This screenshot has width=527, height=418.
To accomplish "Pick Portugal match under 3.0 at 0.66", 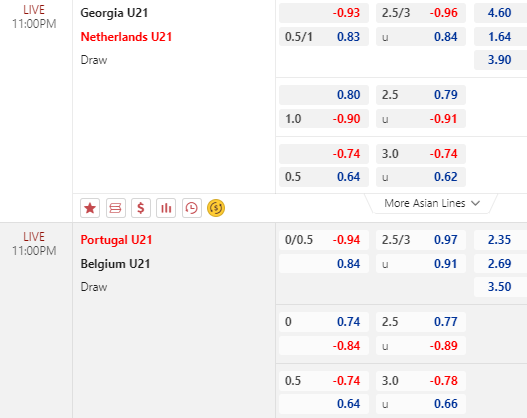I will (x=421, y=404).
